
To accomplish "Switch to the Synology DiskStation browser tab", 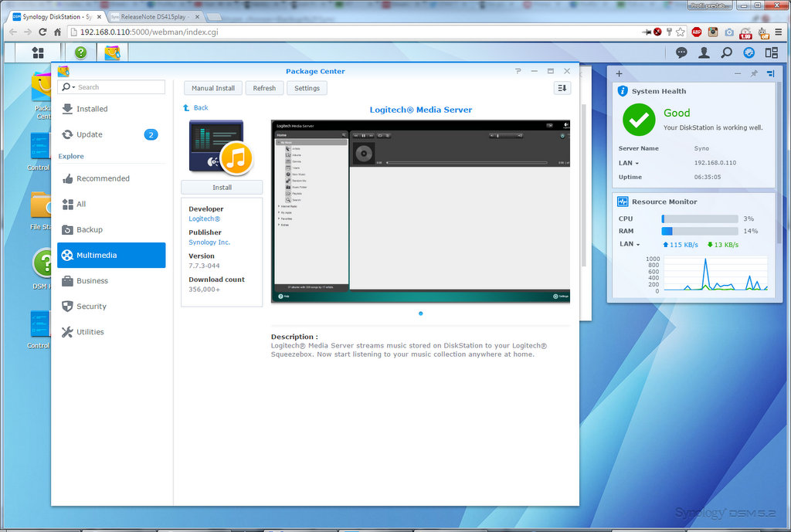I will (56, 17).
